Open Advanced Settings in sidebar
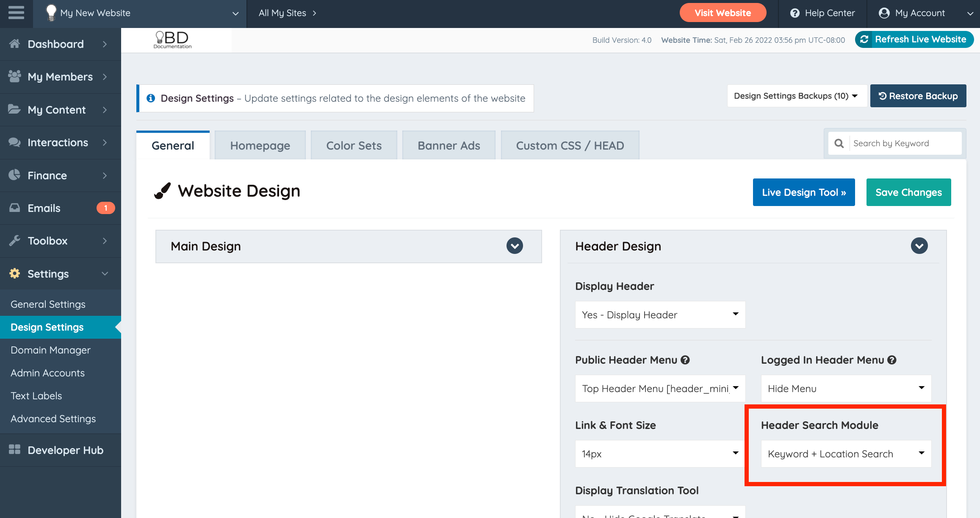980x518 pixels. 53,419
